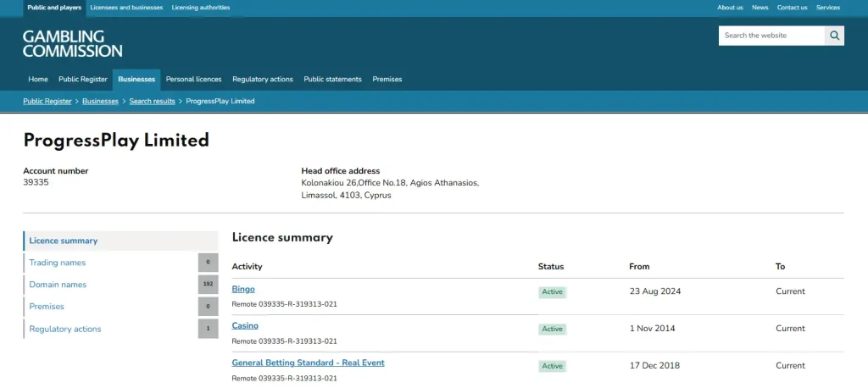Click the Regulatory actions count badge 1
Screen dimensions: 868x388
pos(209,329)
